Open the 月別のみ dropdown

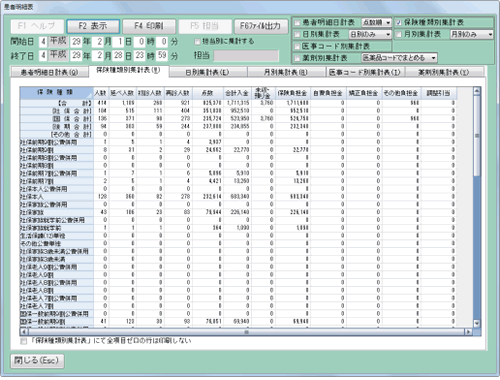click(472, 34)
